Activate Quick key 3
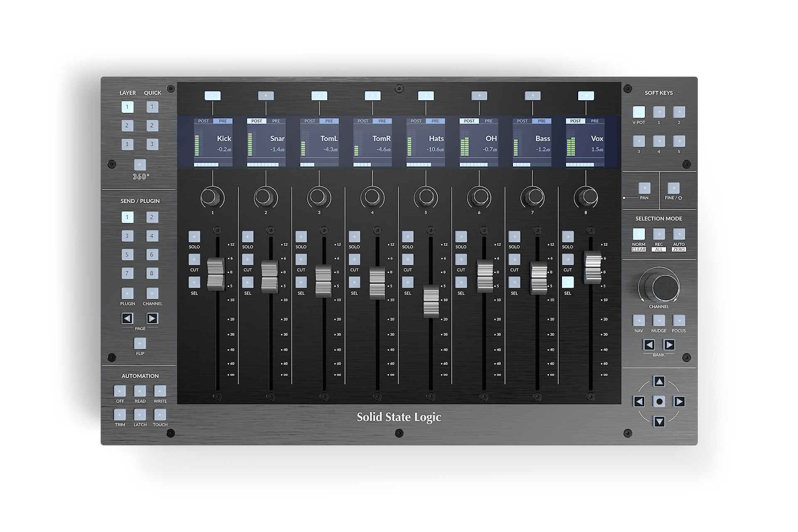798x532 pixels. coord(152,144)
